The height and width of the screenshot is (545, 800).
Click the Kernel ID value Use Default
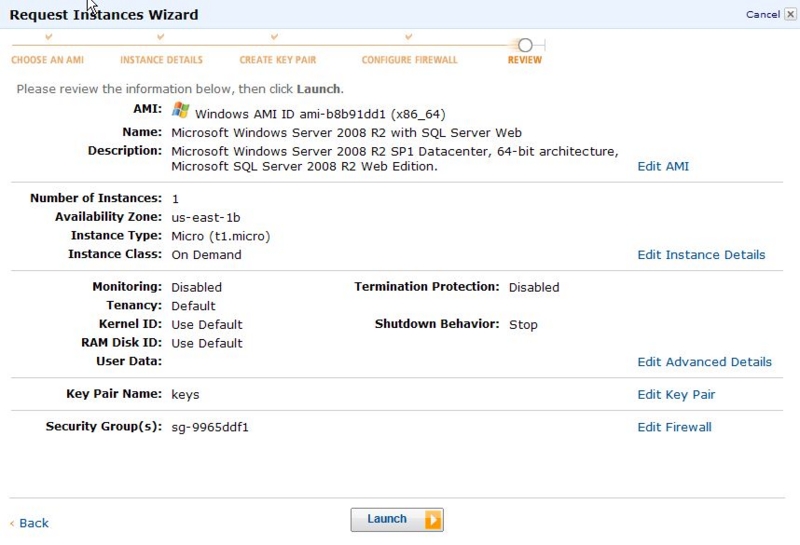click(x=207, y=325)
